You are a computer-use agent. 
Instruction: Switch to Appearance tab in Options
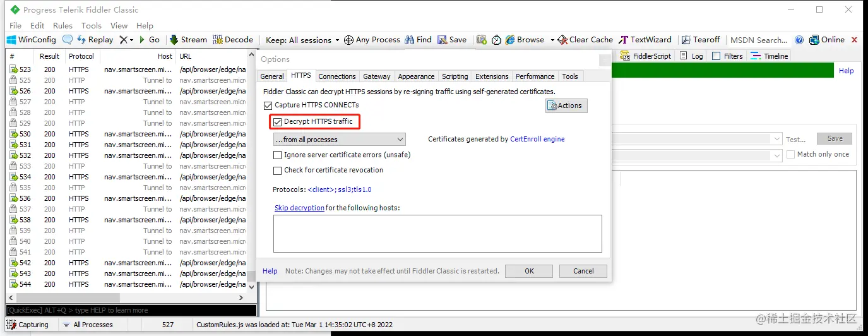[416, 76]
